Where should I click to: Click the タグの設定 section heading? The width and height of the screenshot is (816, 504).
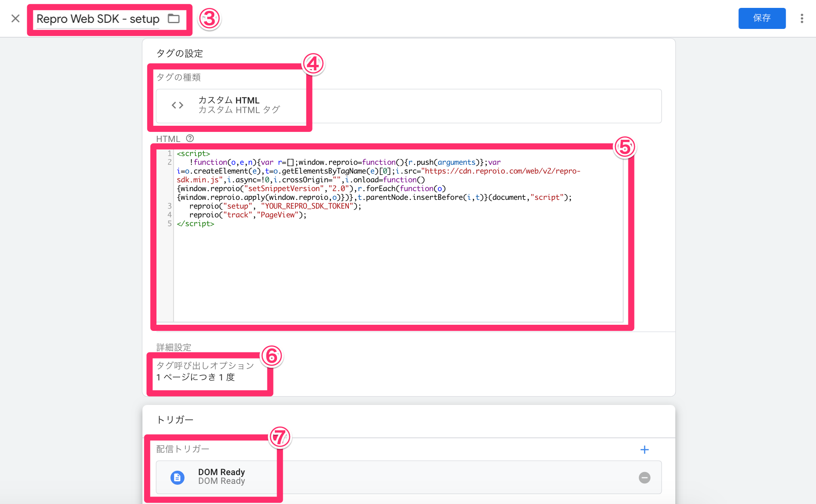180,53
